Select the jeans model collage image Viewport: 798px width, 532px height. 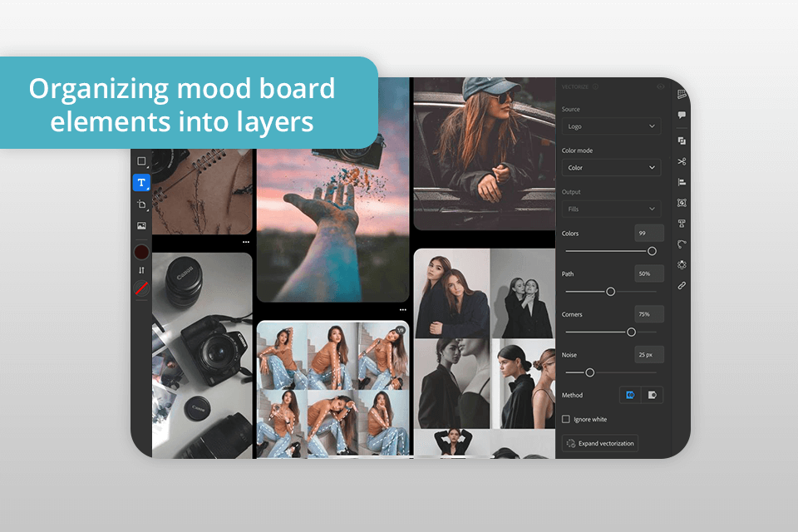click(332, 390)
